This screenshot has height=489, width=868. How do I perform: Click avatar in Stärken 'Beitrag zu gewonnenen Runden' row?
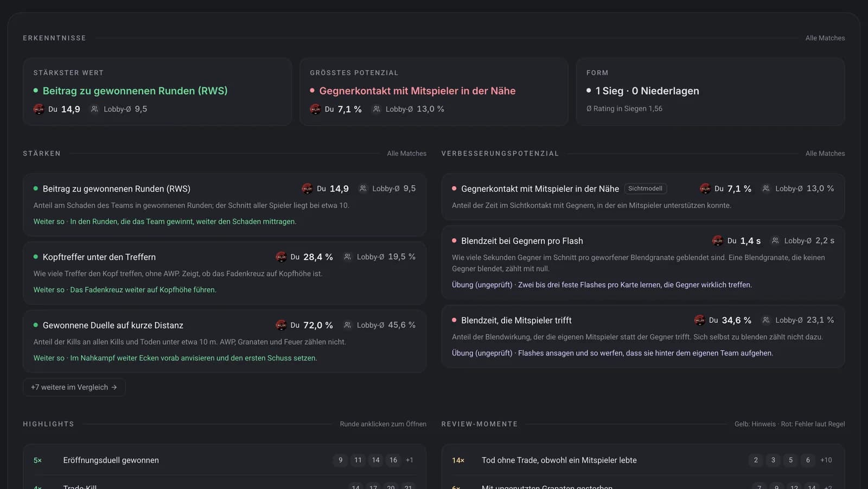(x=307, y=188)
